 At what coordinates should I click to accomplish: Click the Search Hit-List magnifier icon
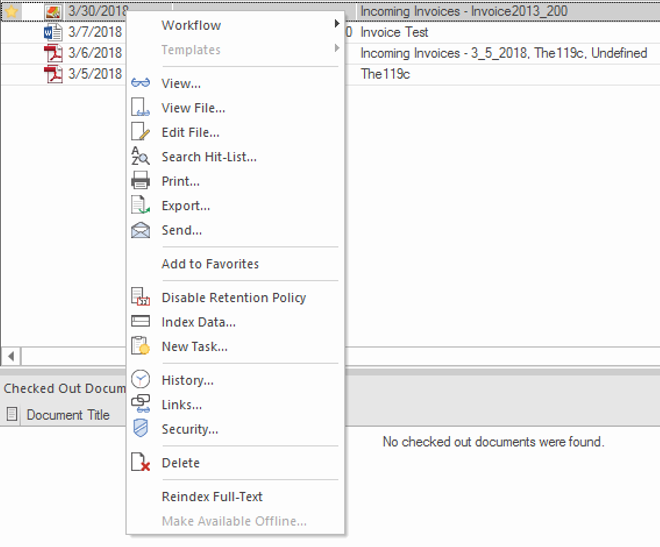tap(140, 156)
